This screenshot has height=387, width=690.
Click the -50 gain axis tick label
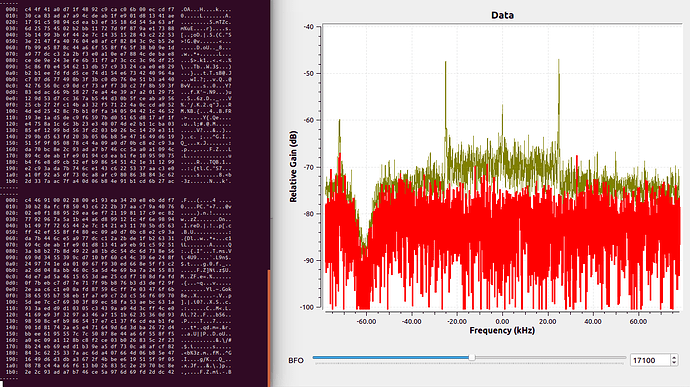point(308,74)
